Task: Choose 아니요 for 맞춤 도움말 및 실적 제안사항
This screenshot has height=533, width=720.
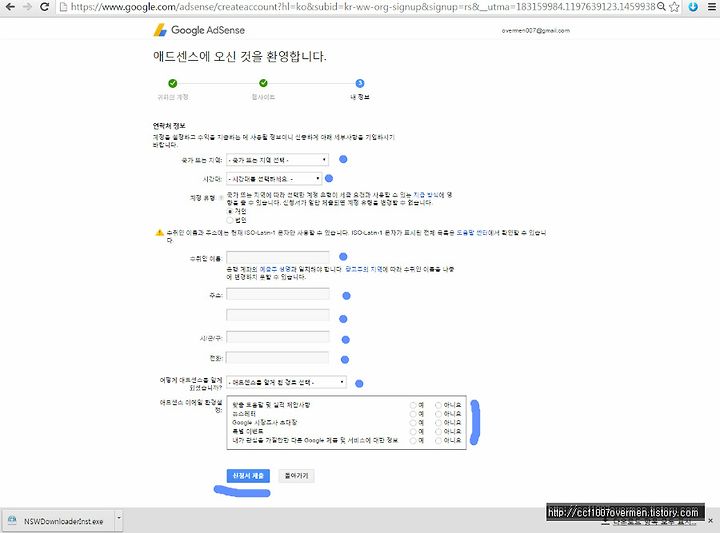Action: coord(439,405)
